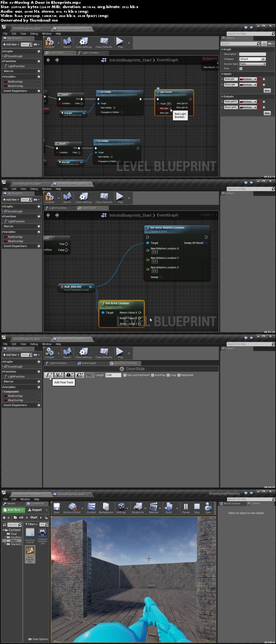The width and height of the screenshot is (276, 644).
Task: Click the green Add New button
Action: (14, 510)
